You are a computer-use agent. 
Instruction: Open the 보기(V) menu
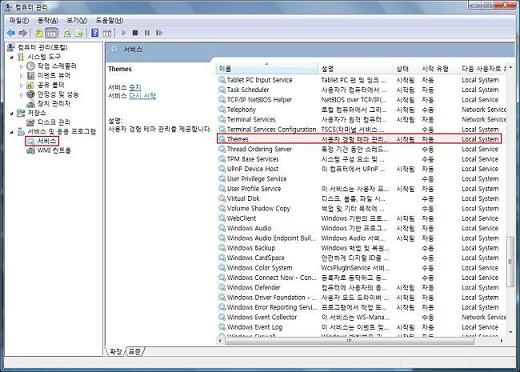[x=77, y=20]
